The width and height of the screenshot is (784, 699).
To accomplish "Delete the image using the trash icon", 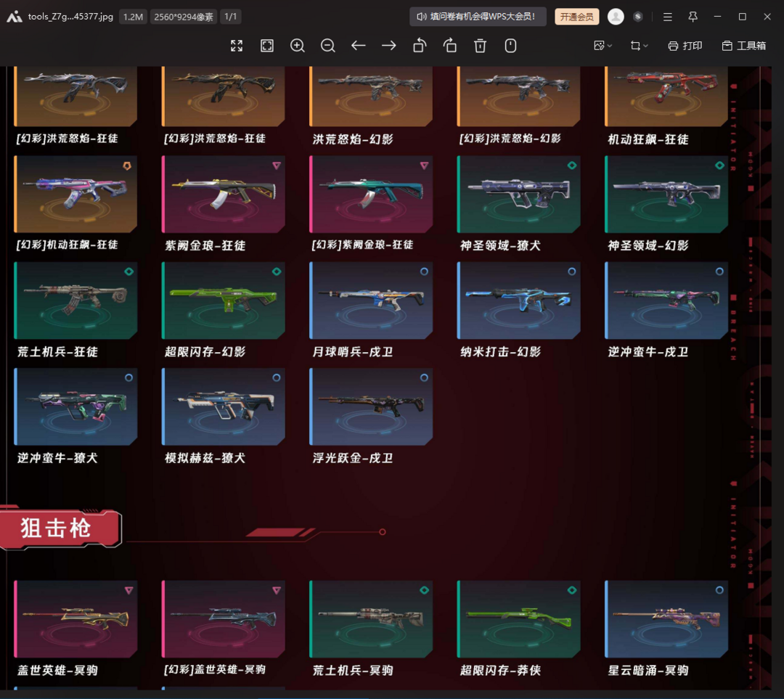I will pos(480,46).
